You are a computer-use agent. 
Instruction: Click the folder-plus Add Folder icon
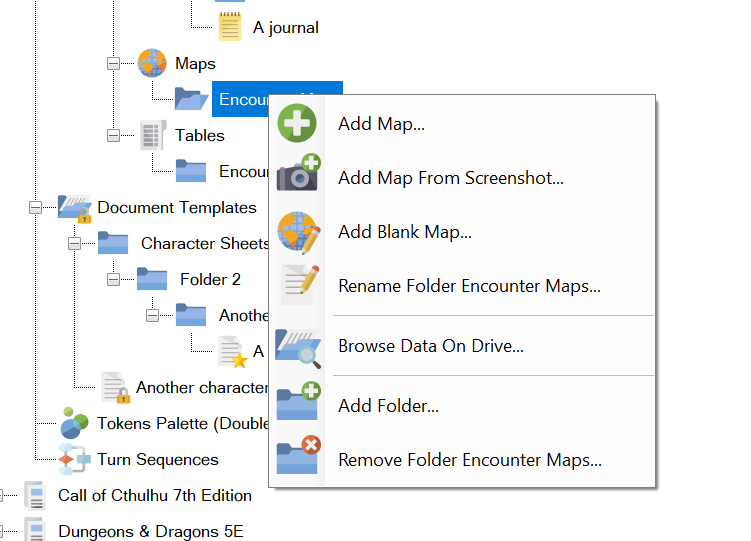click(297, 406)
